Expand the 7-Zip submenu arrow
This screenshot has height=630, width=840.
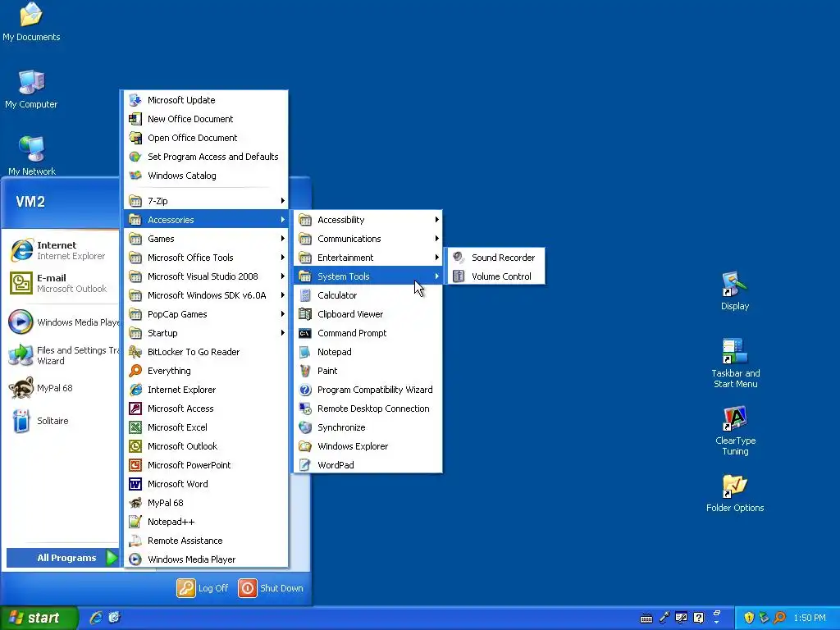[x=282, y=201]
